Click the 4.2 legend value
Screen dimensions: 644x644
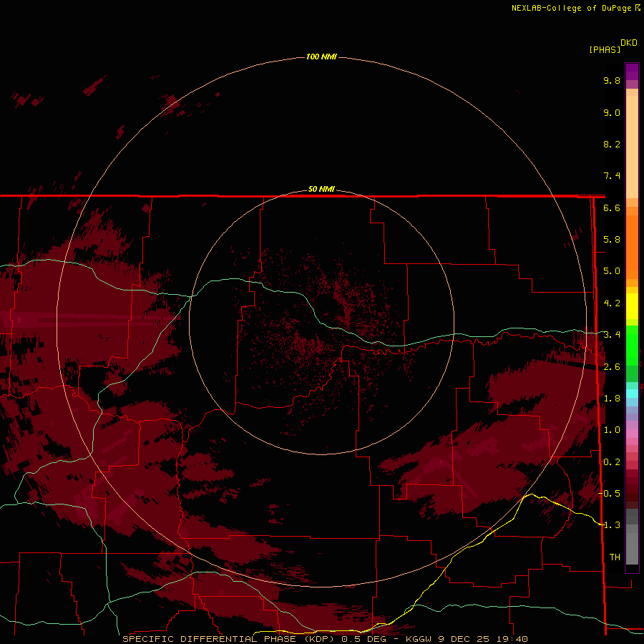pos(612,303)
